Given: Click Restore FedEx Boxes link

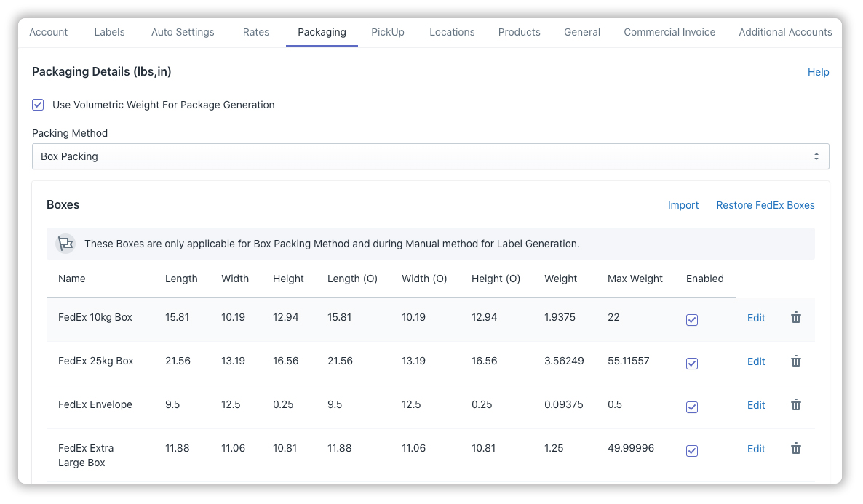Looking at the screenshot, I should [765, 205].
